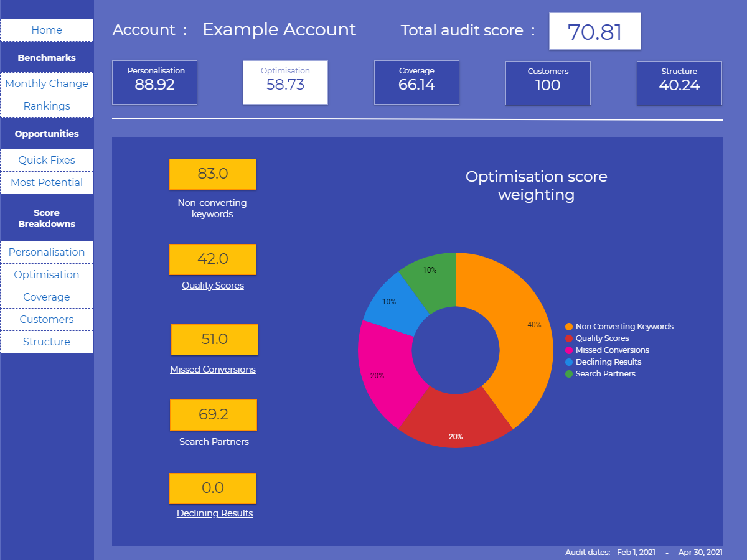Click the pink Missed Conversions legend dot

(x=569, y=350)
